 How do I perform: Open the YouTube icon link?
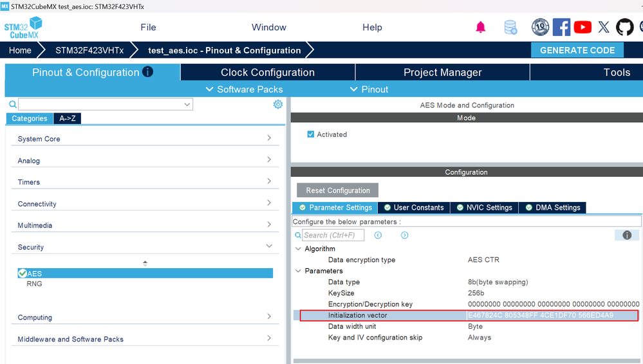click(x=582, y=28)
